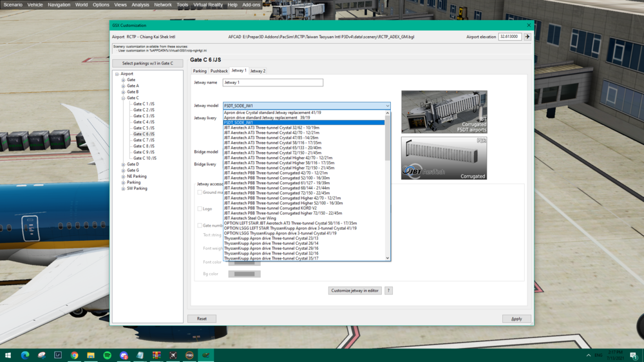
Task: Click the Windows Start button
Action: click(8, 355)
